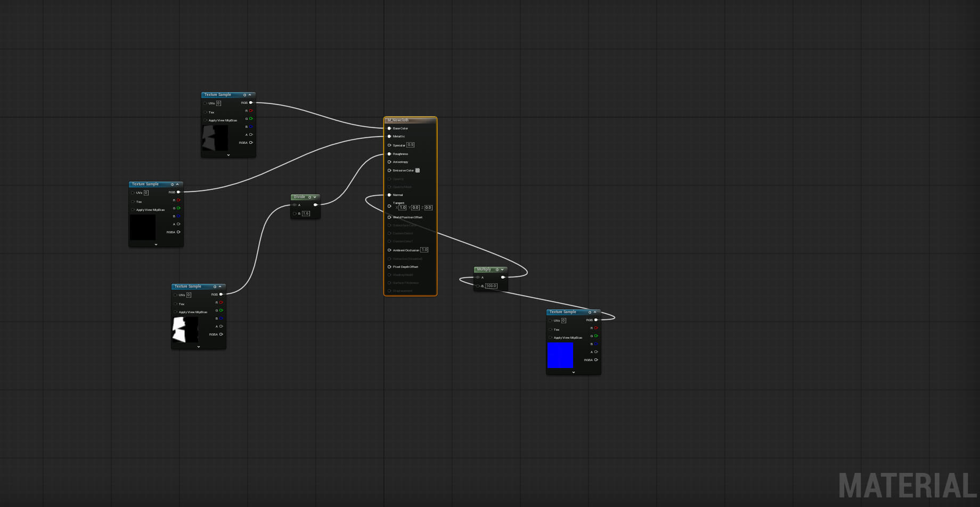The image size is (980, 507).
Task: Click the Specular value field 0.5
Action: (x=410, y=145)
